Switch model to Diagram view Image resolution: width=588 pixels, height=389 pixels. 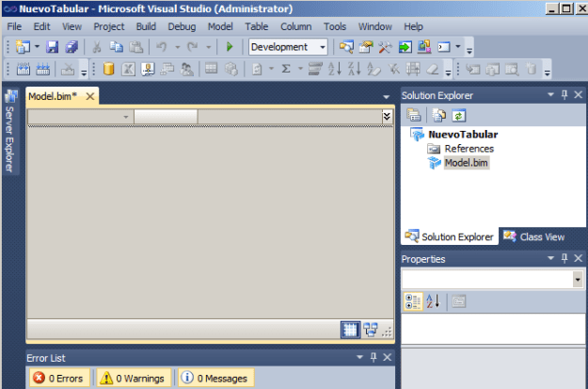point(371,330)
